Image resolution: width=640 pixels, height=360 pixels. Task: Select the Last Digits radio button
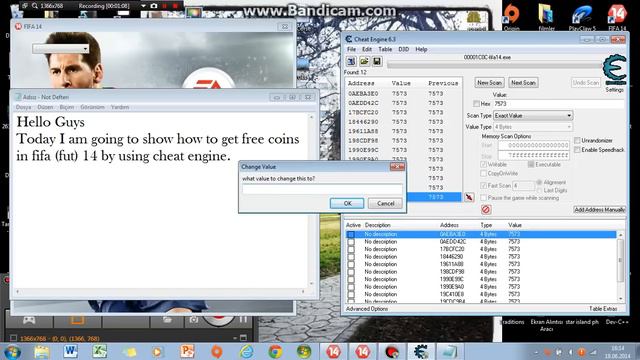(539, 190)
